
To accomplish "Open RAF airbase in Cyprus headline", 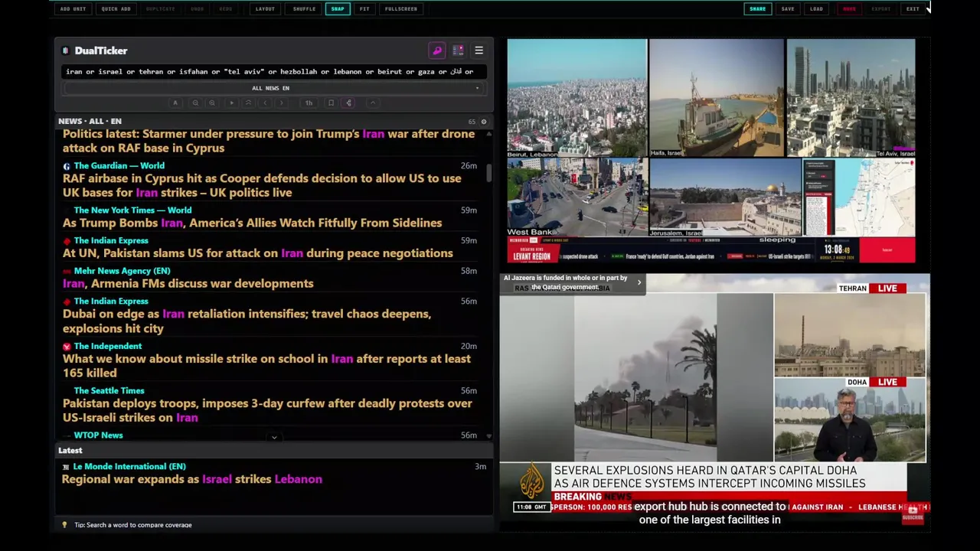I will pyautogui.click(x=262, y=186).
